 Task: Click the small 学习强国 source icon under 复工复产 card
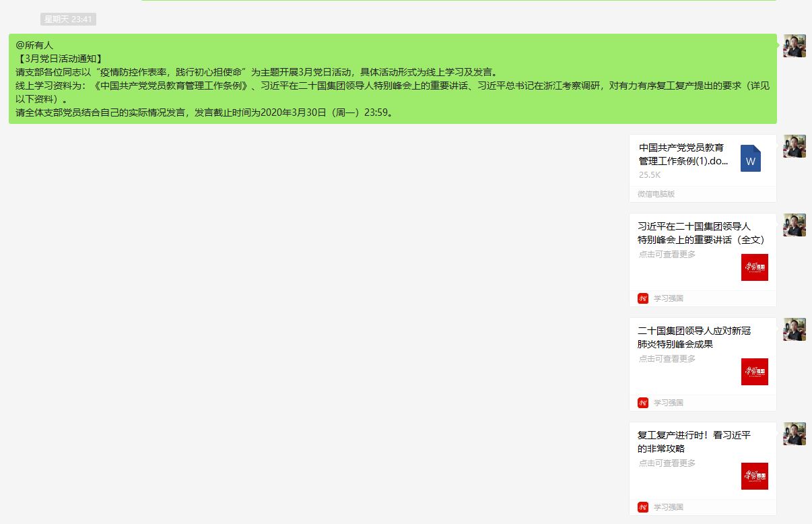(643, 507)
